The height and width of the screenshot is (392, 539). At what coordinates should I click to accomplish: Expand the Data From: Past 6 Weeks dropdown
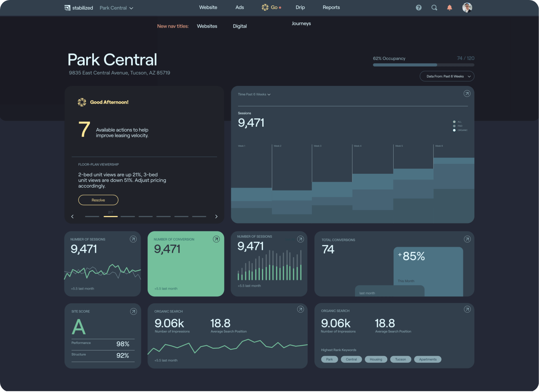pyautogui.click(x=447, y=76)
